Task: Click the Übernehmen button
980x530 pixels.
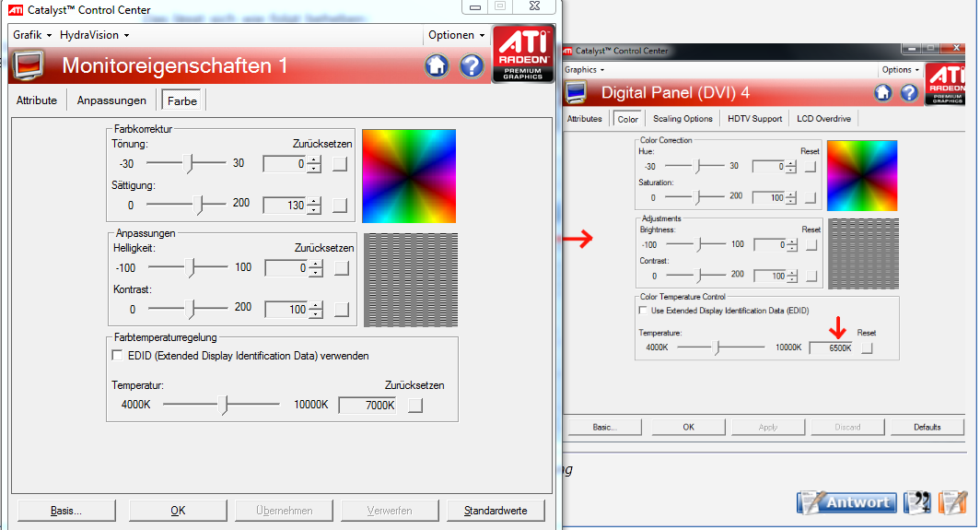Action: 284,511
